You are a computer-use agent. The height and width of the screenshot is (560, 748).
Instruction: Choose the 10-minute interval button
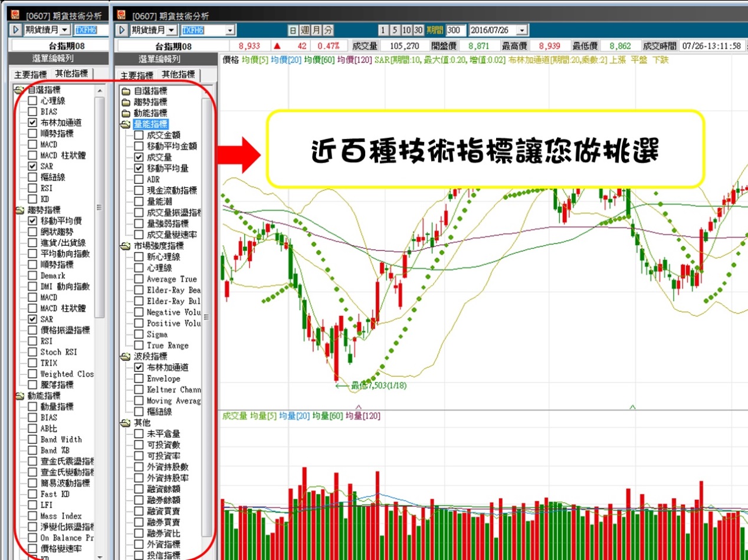pos(406,30)
